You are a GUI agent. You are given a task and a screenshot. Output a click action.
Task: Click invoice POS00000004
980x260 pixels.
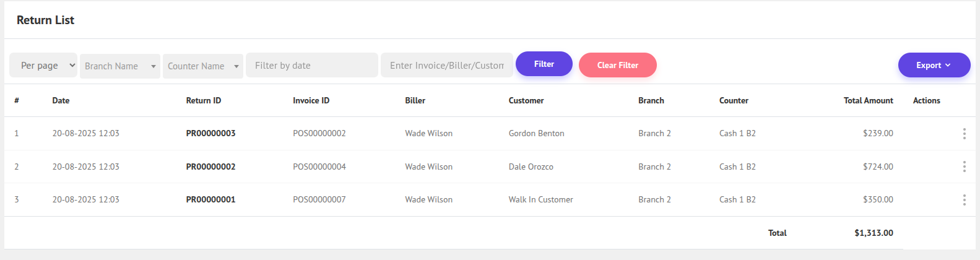pyautogui.click(x=319, y=167)
